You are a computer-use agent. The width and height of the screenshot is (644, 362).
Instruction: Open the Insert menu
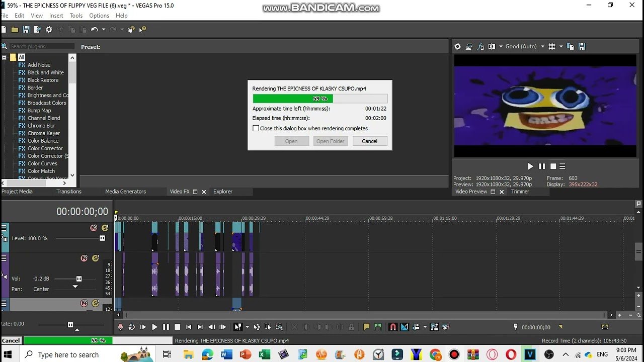click(56, 16)
